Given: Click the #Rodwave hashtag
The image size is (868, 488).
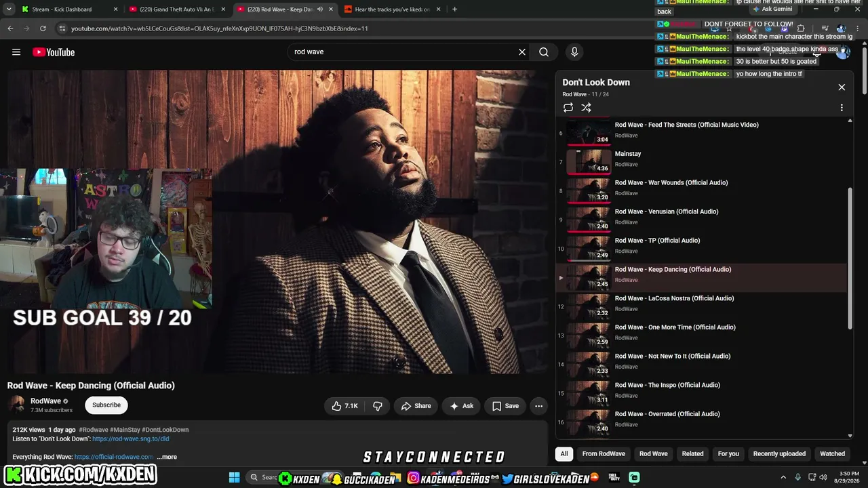Looking at the screenshot, I should (94, 430).
